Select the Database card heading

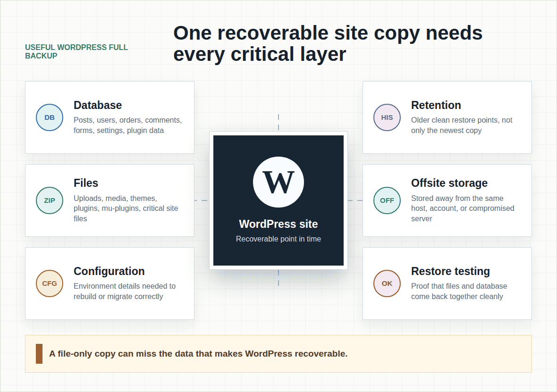click(98, 105)
